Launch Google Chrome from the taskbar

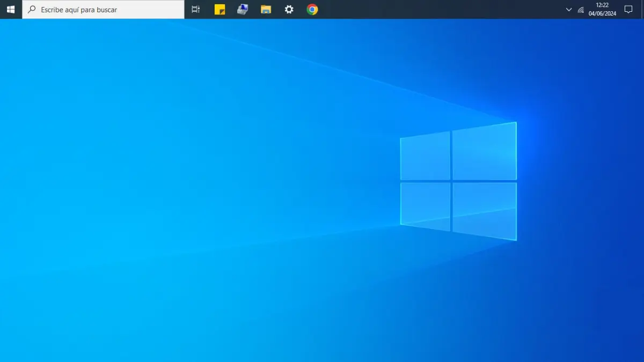point(312,10)
